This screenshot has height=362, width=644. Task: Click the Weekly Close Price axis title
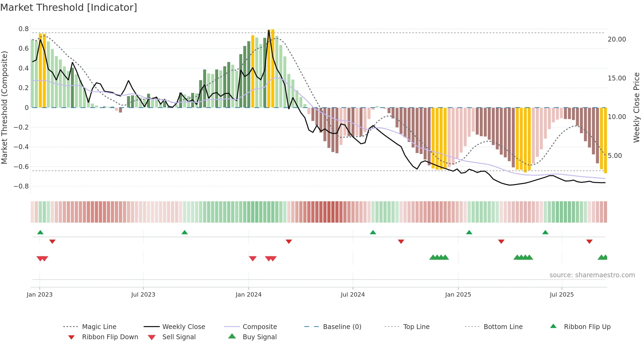pyautogui.click(x=636, y=107)
